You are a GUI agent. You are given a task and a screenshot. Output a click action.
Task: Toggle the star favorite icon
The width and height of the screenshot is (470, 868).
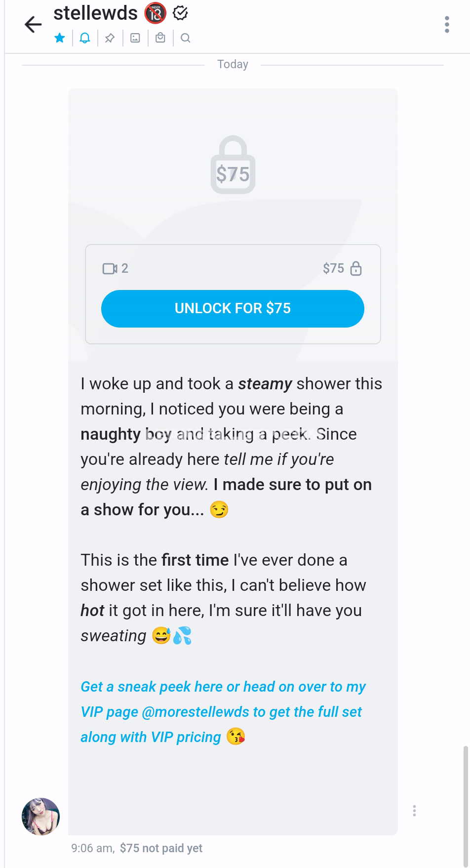click(60, 38)
